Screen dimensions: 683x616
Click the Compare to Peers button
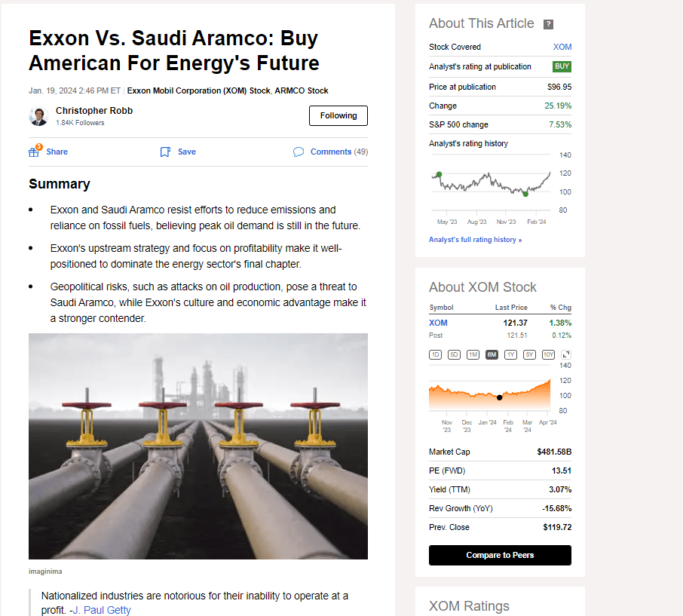coord(500,555)
